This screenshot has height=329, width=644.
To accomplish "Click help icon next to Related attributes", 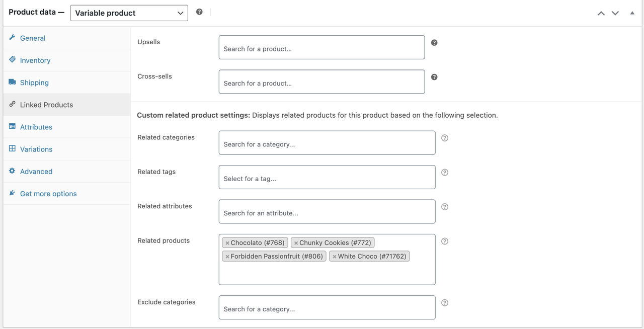I will click(x=445, y=207).
